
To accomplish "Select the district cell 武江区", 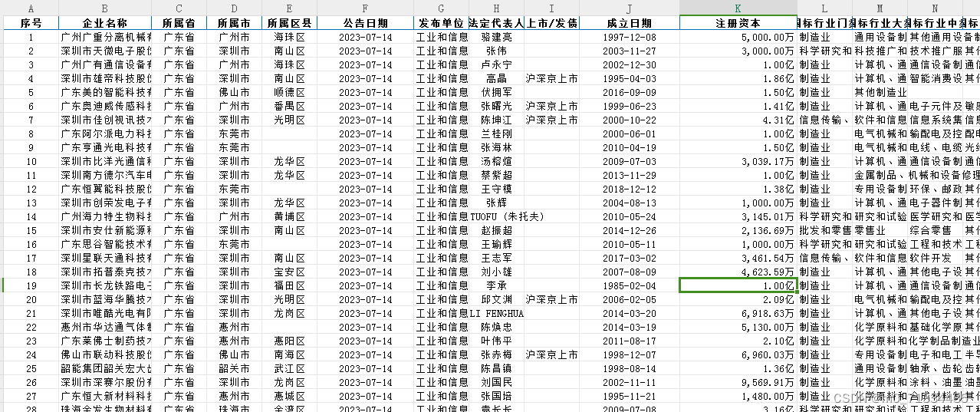I will click(289, 368).
